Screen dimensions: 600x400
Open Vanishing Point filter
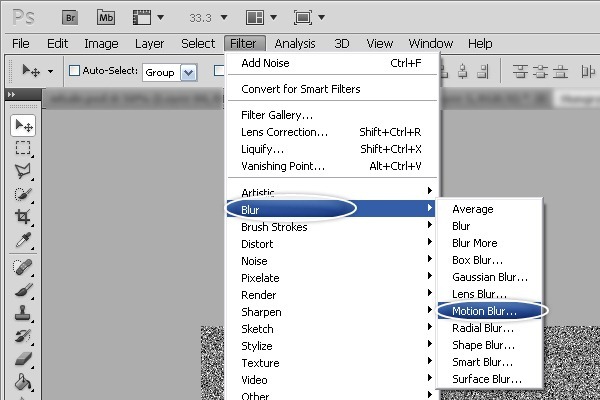(x=332, y=166)
